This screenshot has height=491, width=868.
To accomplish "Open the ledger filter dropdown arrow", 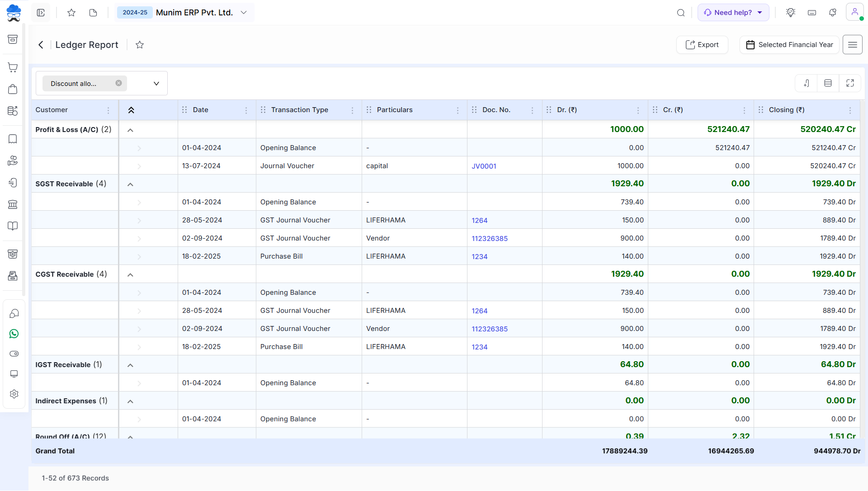I will 156,84.
